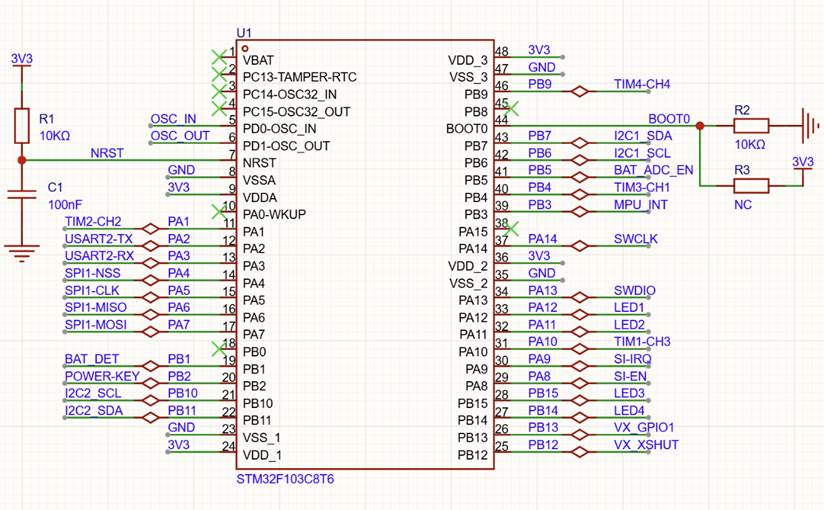Select the VX_XSHUT port label
824x510 pixels.
click(x=646, y=445)
